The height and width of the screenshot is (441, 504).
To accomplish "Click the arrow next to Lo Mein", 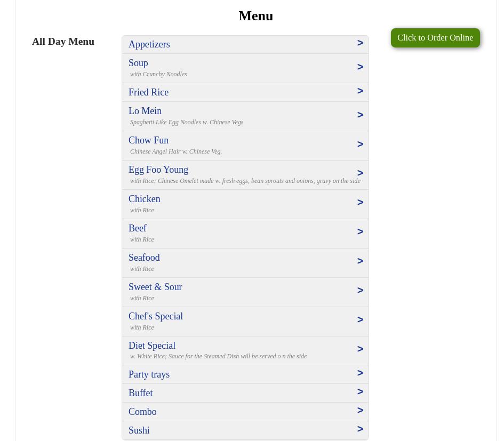I will pyautogui.click(x=360, y=115).
